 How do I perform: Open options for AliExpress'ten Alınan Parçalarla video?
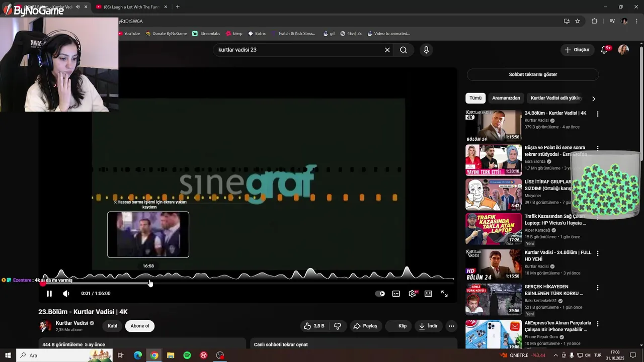click(598, 323)
